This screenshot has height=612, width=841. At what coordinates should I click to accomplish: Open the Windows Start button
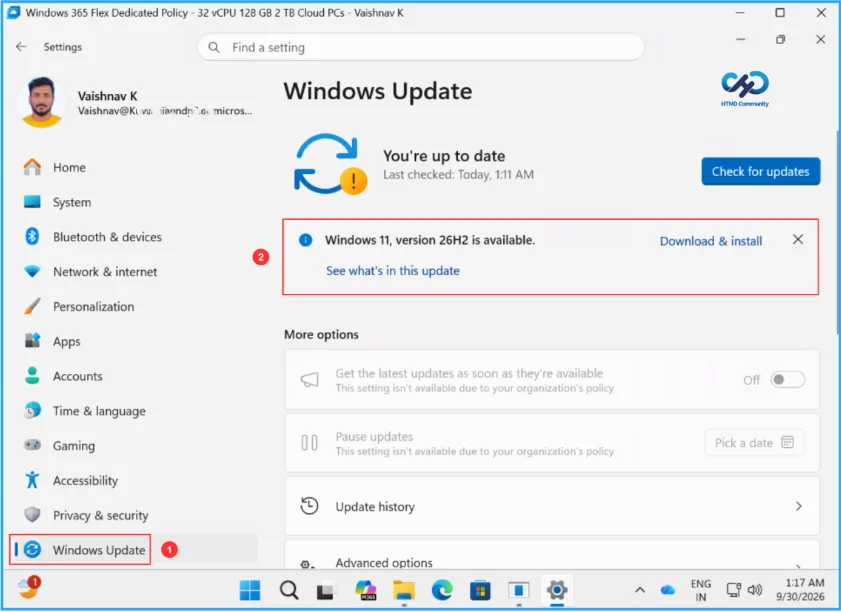(x=250, y=591)
